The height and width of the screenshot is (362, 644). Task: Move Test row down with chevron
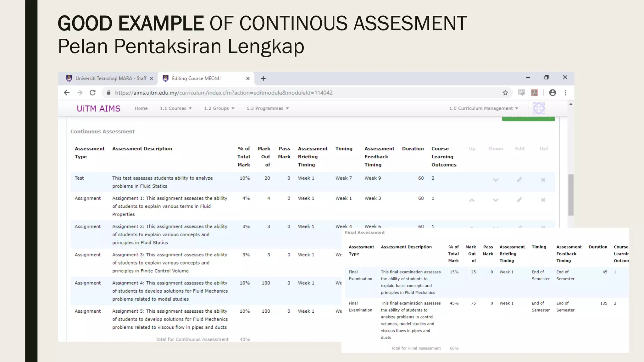(x=496, y=180)
